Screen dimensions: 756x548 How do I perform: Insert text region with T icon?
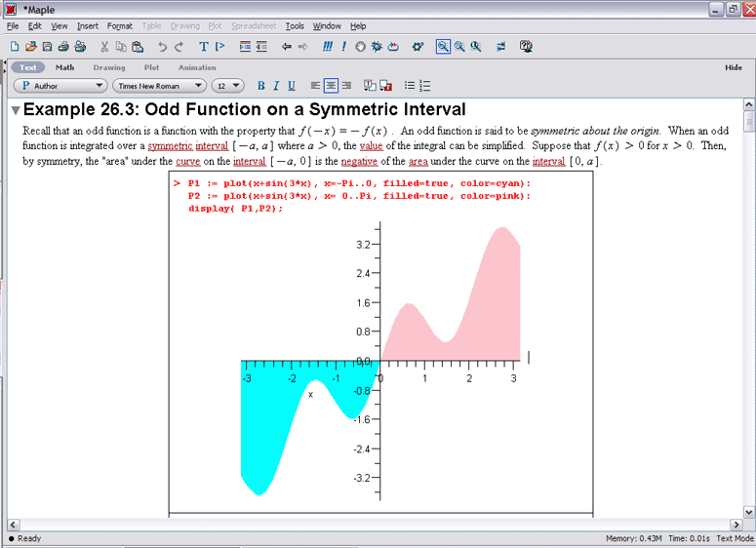(204, 46)
